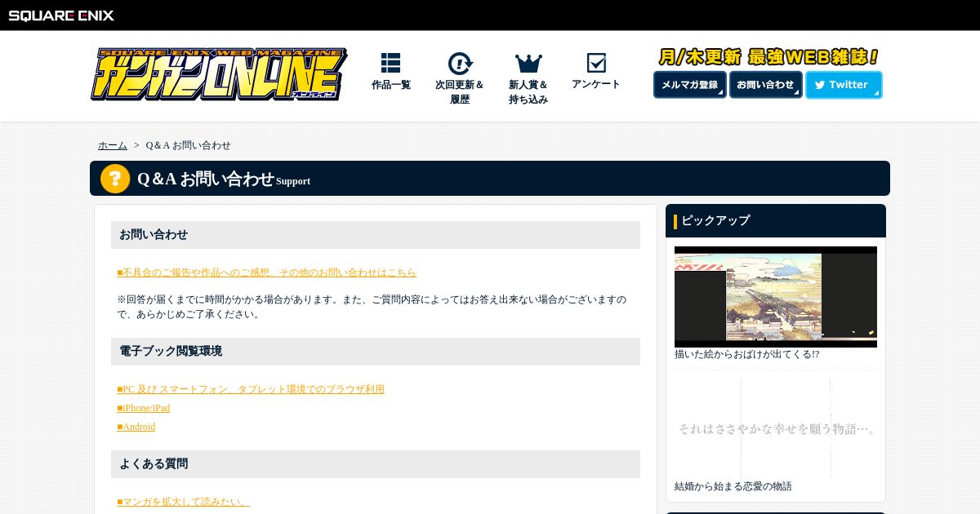The height and width of the screenshot is (514, 980).
Task: Click the ピックアップ panel header
Action: (776, 220)
